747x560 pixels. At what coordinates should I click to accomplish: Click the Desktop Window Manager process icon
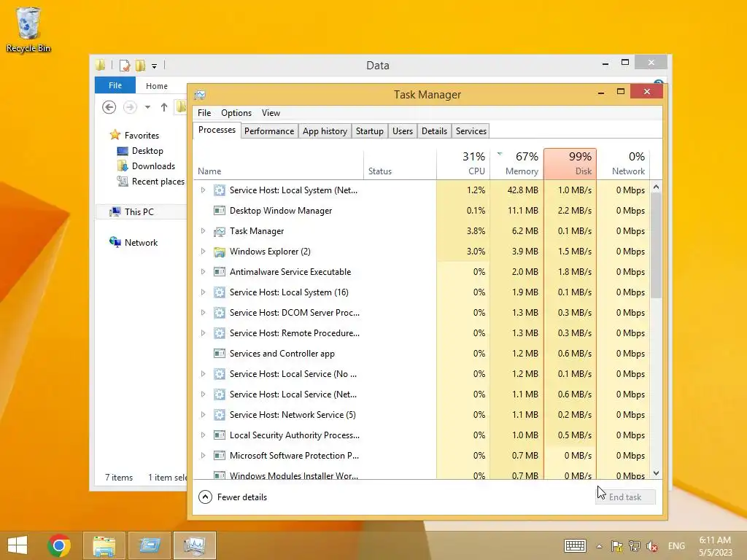[219, 211]
